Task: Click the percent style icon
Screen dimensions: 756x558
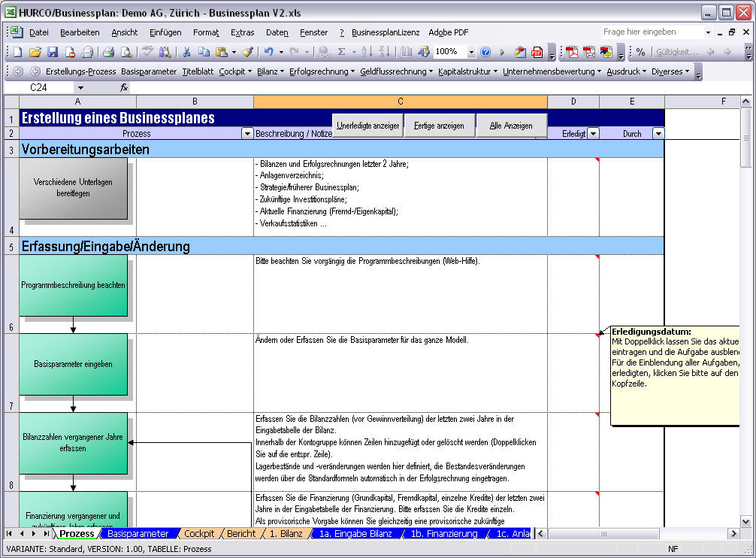Action: click(x=640, y=52)
